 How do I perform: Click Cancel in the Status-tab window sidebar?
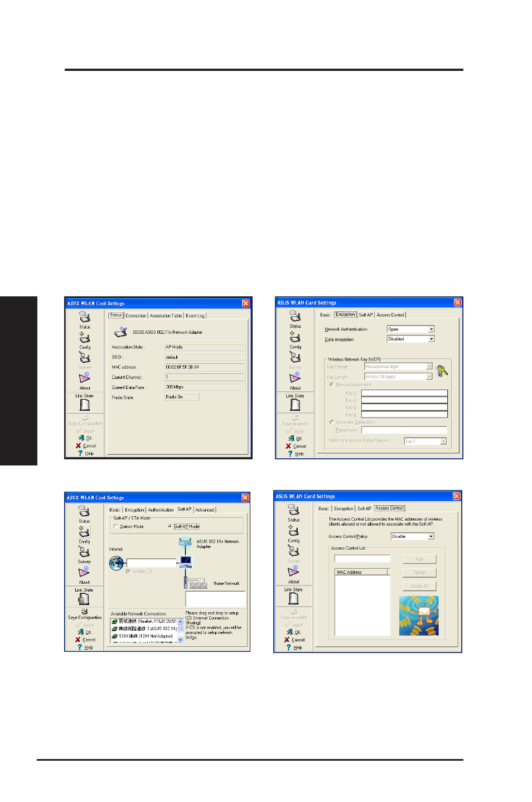[86, 446]
